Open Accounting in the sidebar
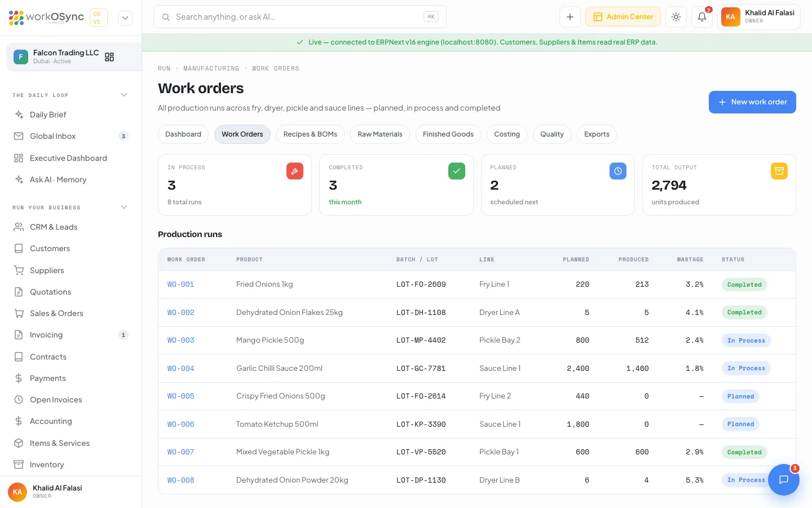The width and height of the screenshot is (812, 508). pos(51,421)
